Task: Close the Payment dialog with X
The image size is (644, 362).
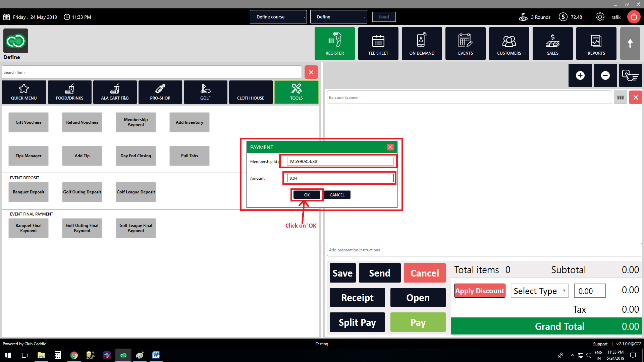Action: pyautogui.click(x=390, y=147)
